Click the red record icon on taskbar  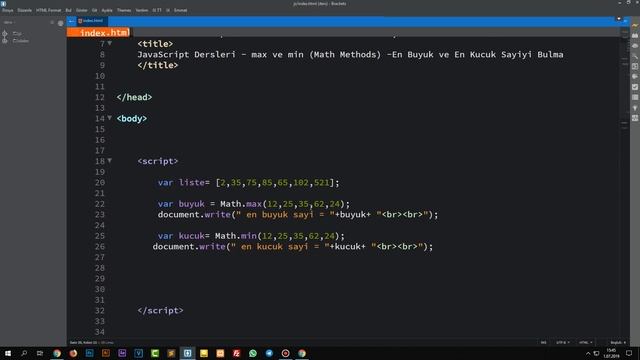tap(285, 353)
